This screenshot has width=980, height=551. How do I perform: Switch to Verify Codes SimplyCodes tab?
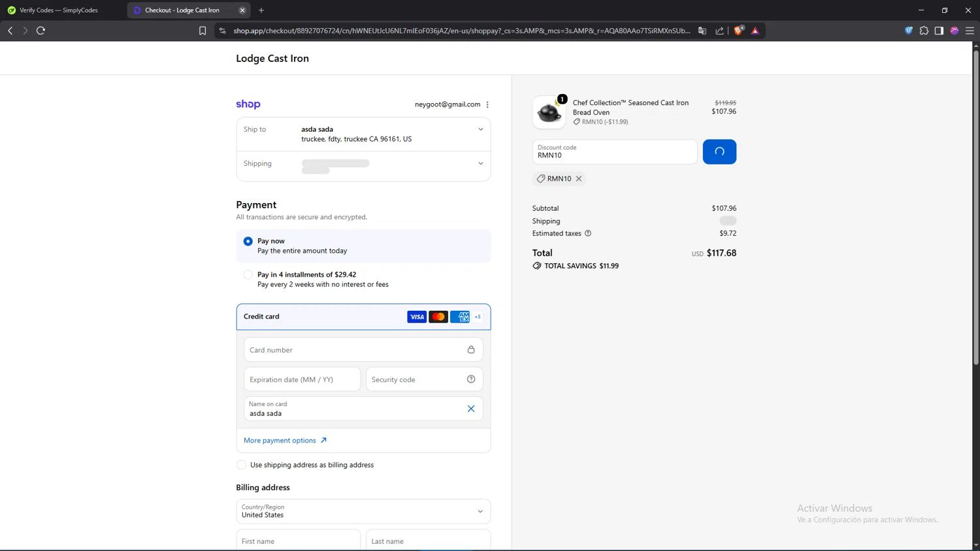[x=62, y=10]
